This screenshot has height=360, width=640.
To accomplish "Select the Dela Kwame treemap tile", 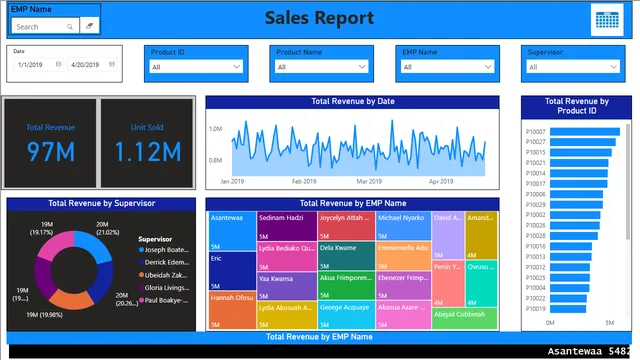I will tap(347, 256).
